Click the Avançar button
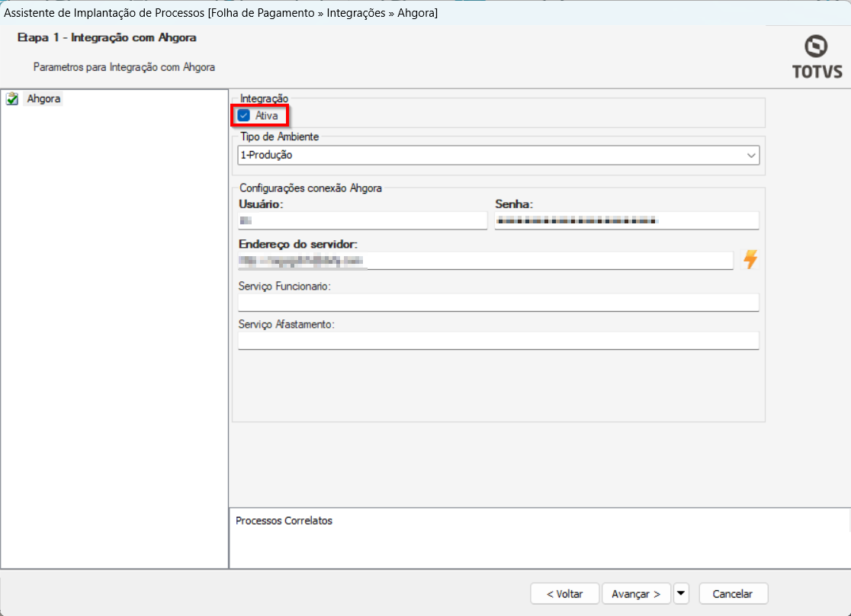The height and width of the screenshot is (616, 851). (636, 594)
